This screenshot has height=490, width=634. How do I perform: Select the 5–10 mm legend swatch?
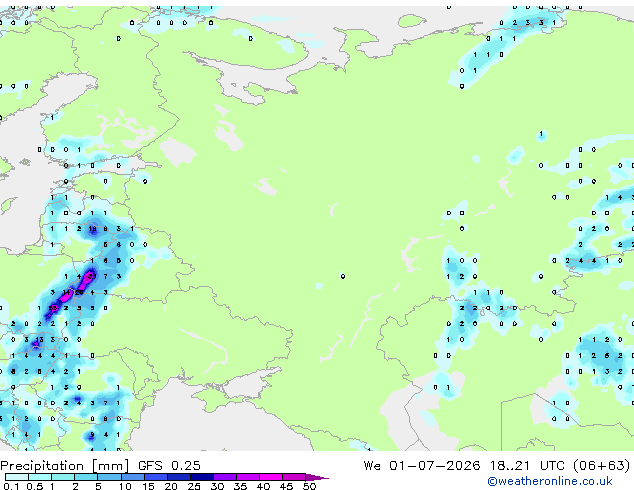point(109,477)
